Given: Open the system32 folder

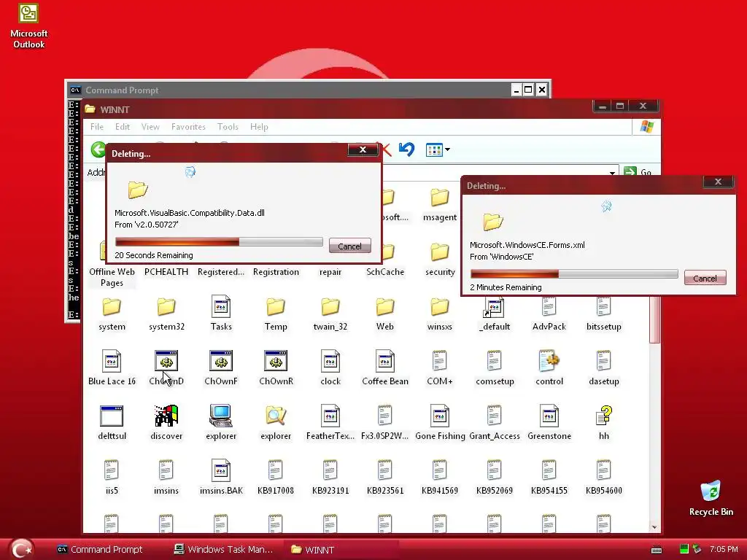Looking at the screenshot, I should pyautogui.click(x=166, y=307).
